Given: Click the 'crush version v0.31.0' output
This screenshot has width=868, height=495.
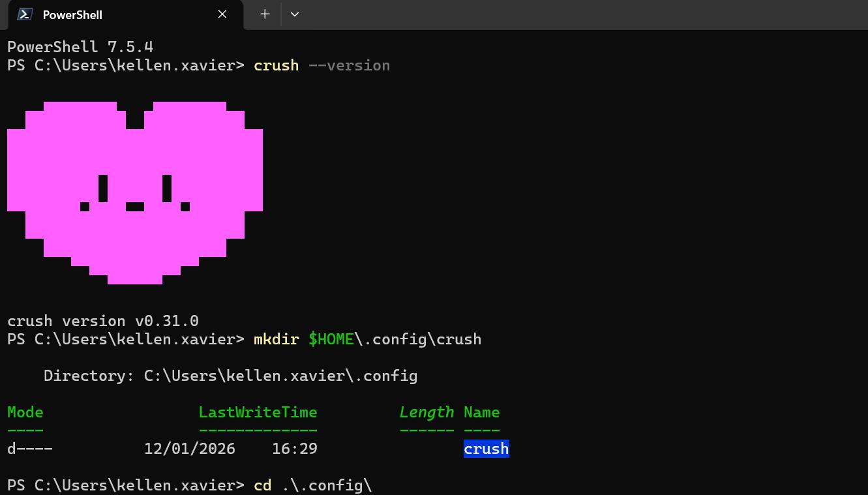Looking at the screenshot, I should click(x=103, y=321).
